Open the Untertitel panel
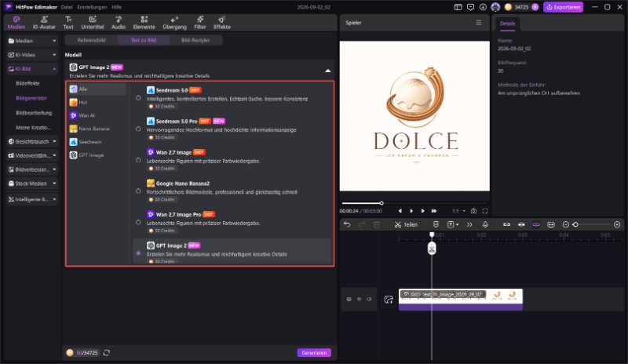 93,23
